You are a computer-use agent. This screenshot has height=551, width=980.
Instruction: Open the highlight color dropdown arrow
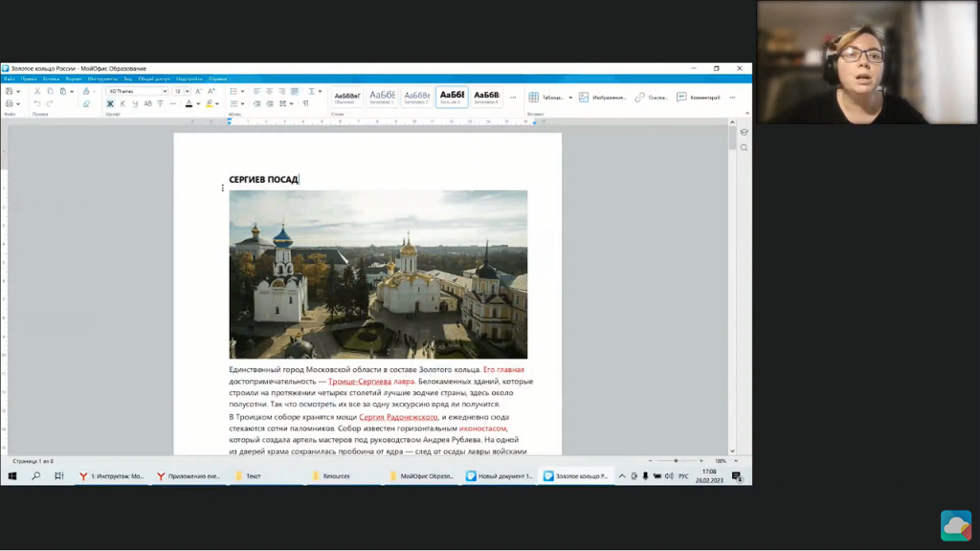(217, 104)
